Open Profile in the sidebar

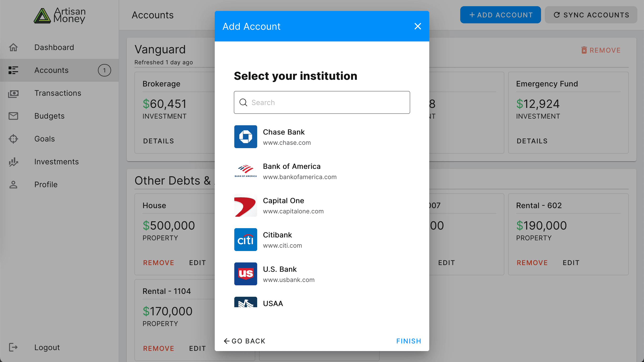(59, 184)
